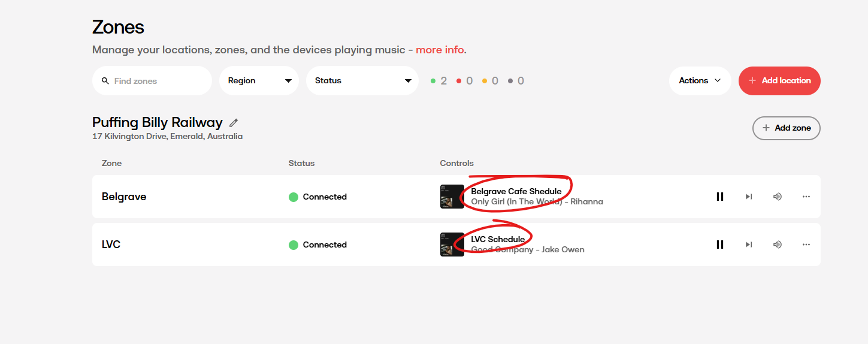This screenshot has width=868, height=344.
Task: Pause playback in the Belgrave zone
Action: (x=720, y=197)
